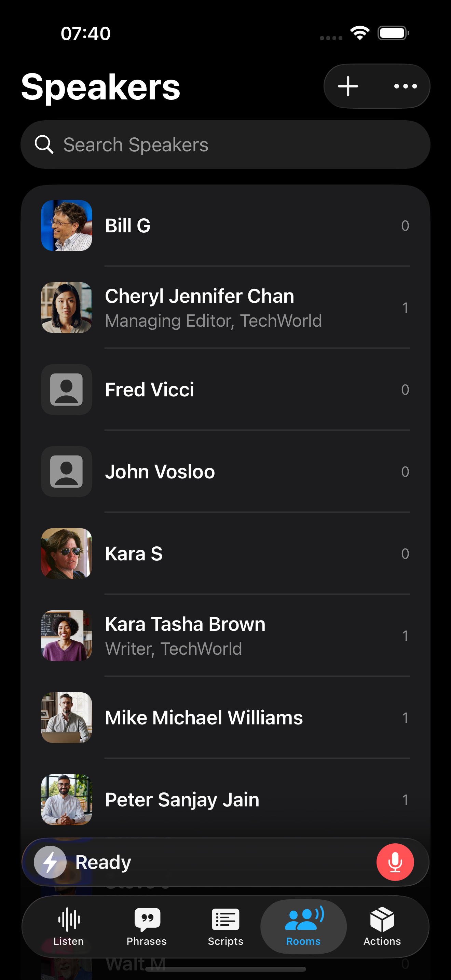Image resolution: width=451 pixels, height=980 pixels.
Task: Tap Fred Vicci's placeholder avatar icon
Action: [x=67, y=390]
